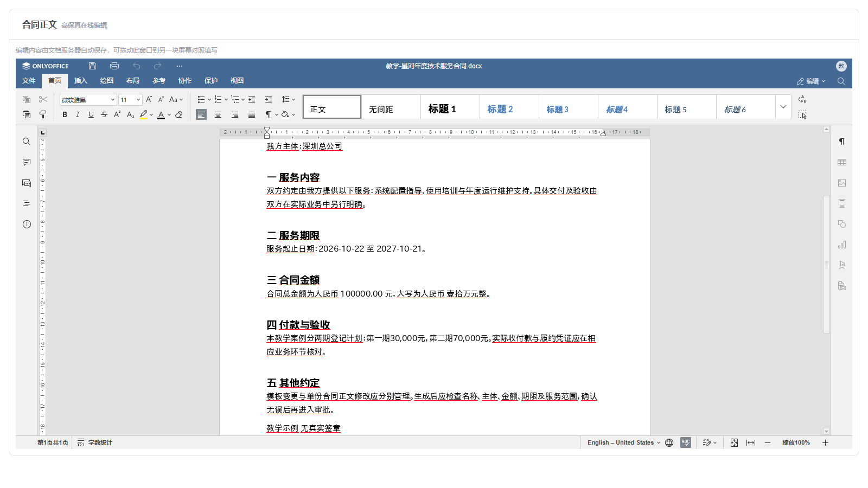Apply the 无间距 style

tap(391, 107)
